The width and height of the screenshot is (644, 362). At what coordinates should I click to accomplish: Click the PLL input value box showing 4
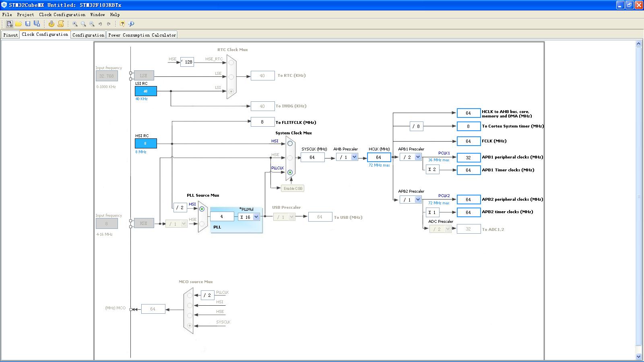coord(222,216)
